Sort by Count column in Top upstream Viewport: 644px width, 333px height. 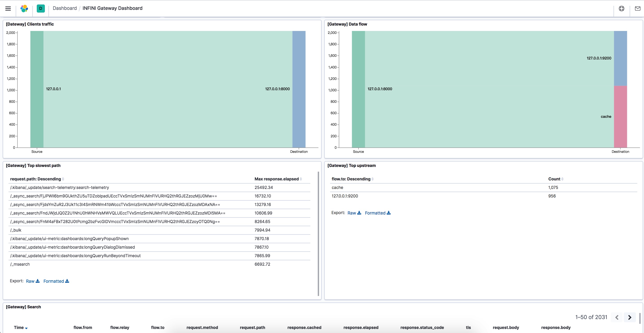click(556, 179)
